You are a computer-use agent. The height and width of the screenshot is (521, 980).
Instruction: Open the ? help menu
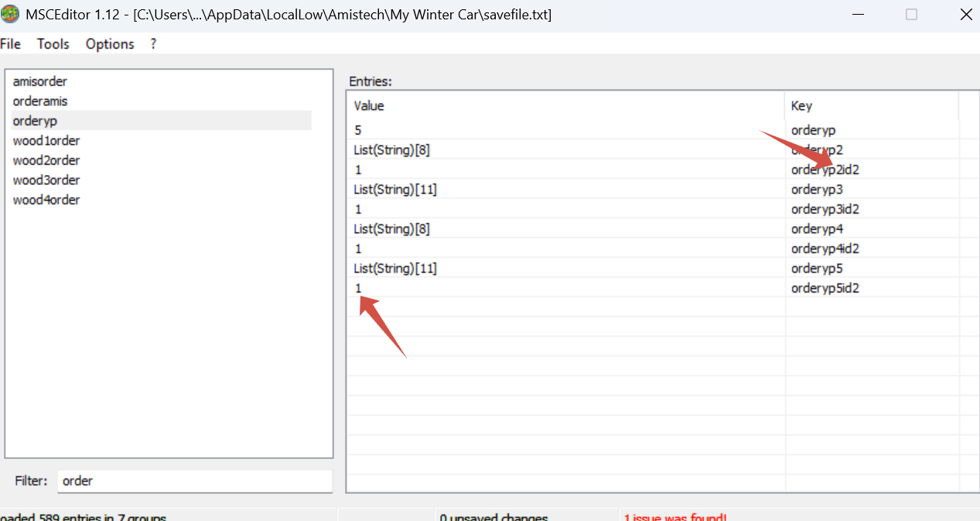153,44
